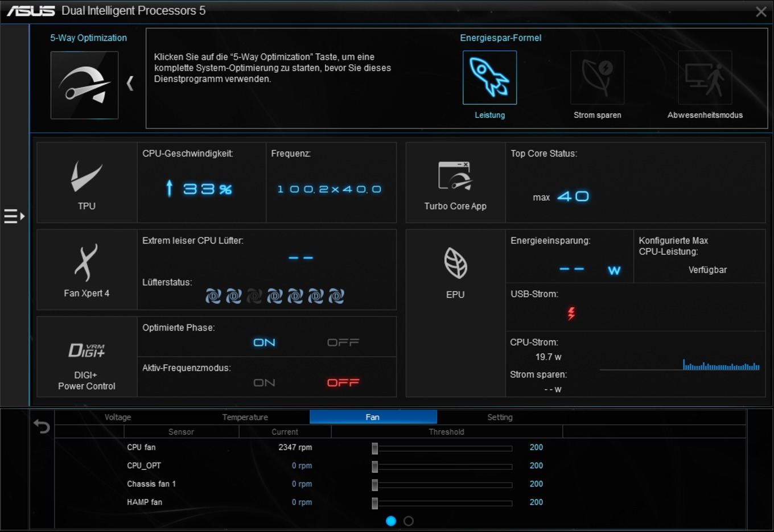Image resolution: width=774 pixels, height=532 pixels.
Task: Click the Current column header
Action: click(x=285, y=432)
